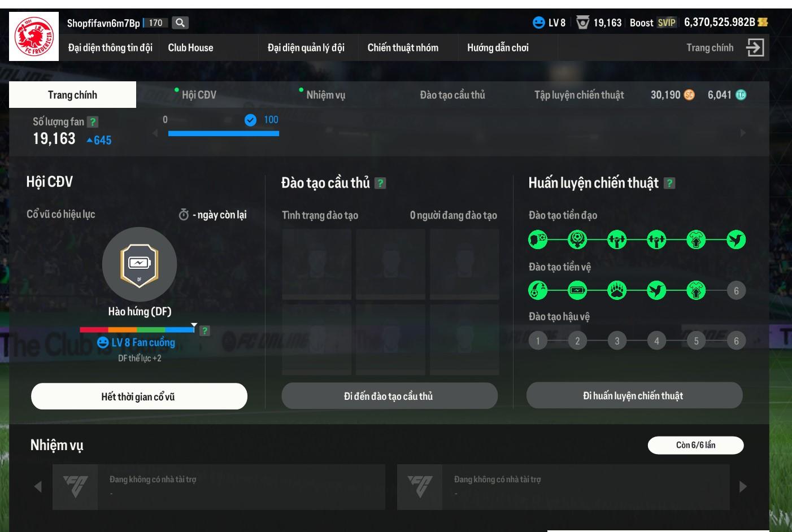The image size is (792, 532).
Task: Select the paw node in Đào tạo tiền vệ row
Action: point(617,291)
